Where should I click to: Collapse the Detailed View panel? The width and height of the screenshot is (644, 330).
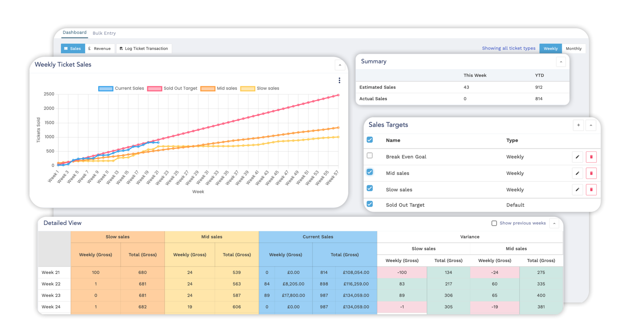[x=554, y=223]
